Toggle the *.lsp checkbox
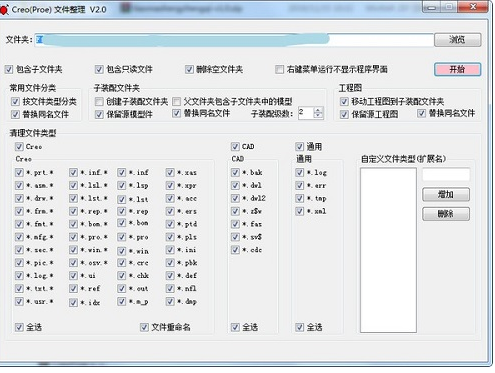 122,185
